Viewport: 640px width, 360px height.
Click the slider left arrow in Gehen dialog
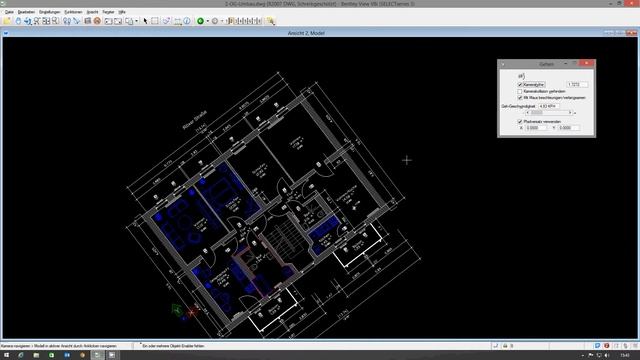coord(527,113)
